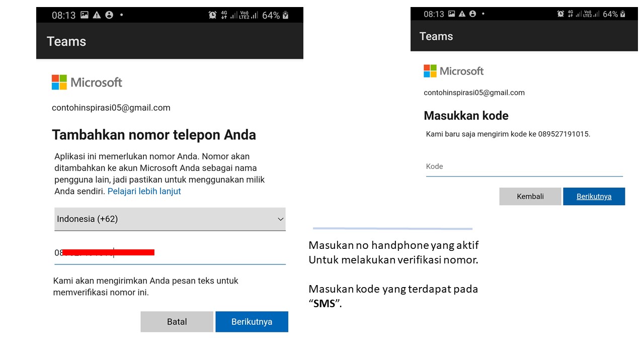Click the heading Tambahkan nomor telepon Anda

tap(154, 135)
